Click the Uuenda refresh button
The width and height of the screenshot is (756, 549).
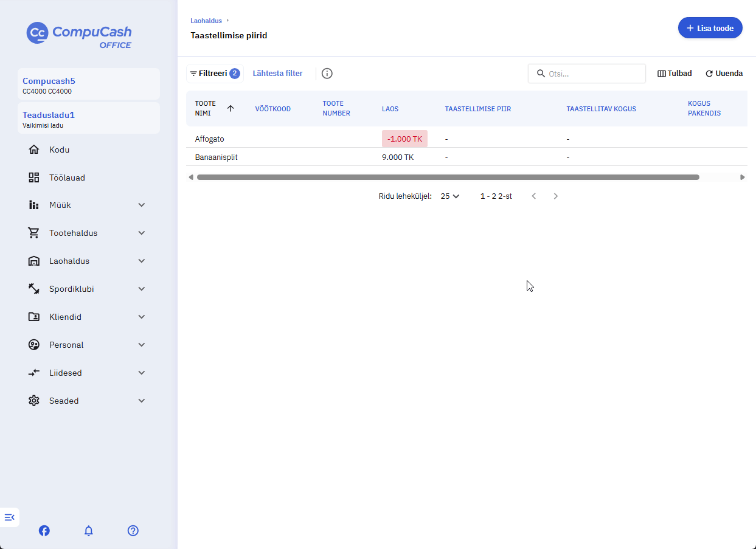(724, 74)
